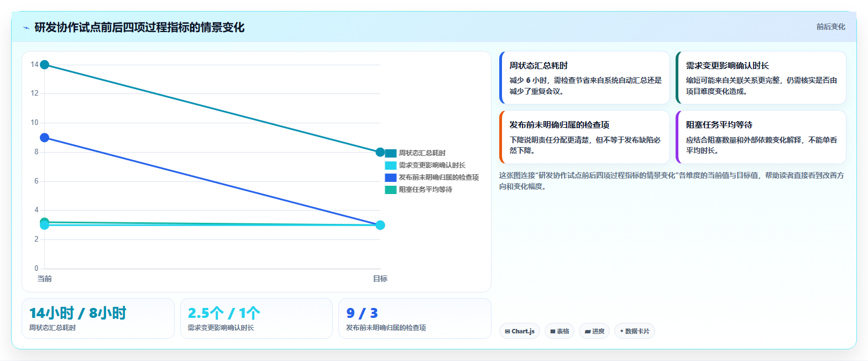Screen dimensions: 868x361
Task: Click the 周状态汇总耗时 caption under 14小时 / 8小时
Action: pos(53,328)
